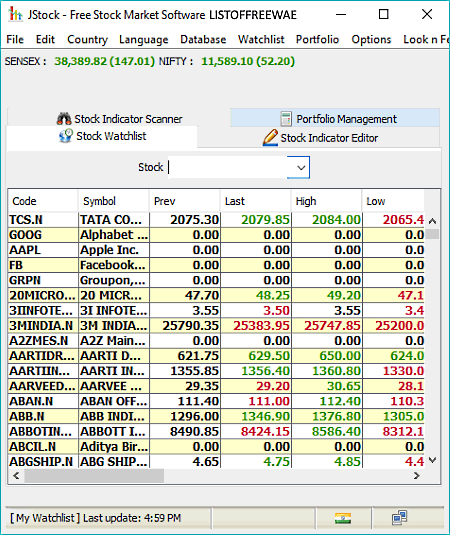Click the vertical scrollbar down arrow
The width and height of the screenshot is (450, 535).
click(432, 460)
